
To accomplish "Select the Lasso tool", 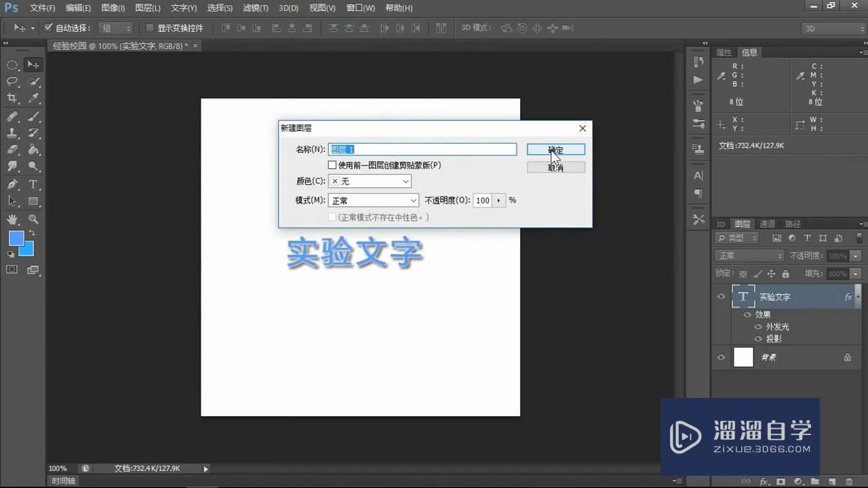I will (x=12, y=81).
